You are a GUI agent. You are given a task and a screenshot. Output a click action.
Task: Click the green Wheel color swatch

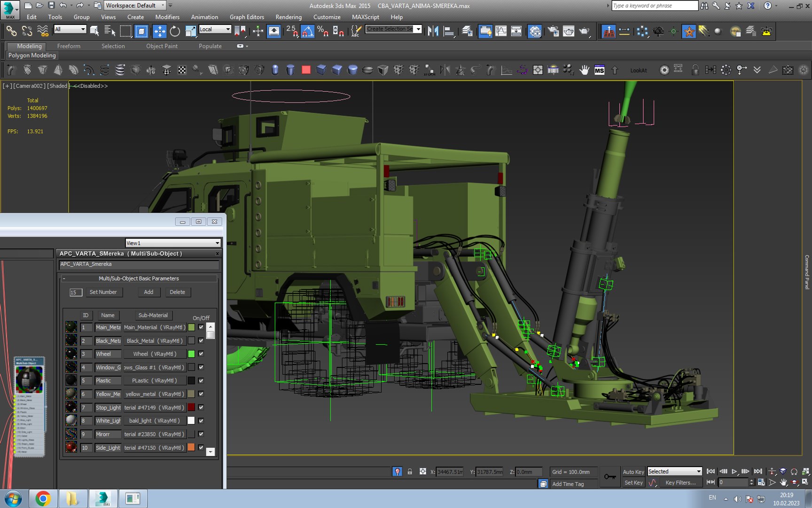pyautogui.click(x=191, y=354)
